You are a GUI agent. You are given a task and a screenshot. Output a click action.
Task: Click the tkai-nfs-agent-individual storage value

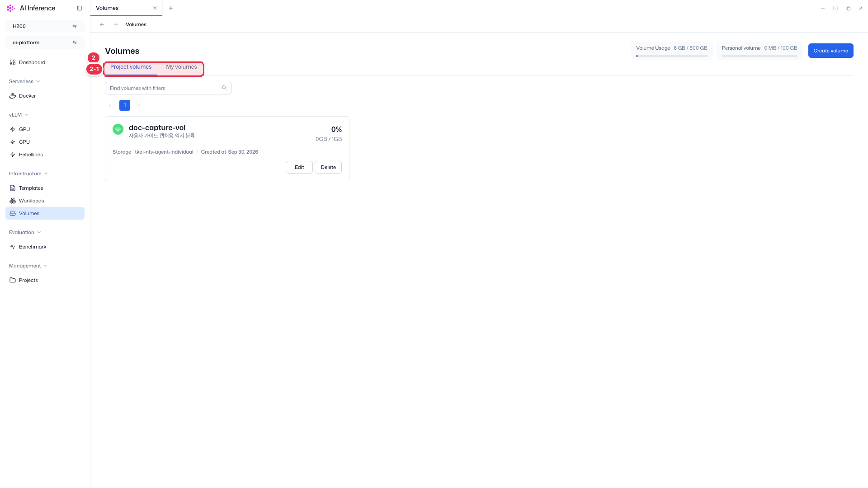pyautogui.click(x=164, y=152)
